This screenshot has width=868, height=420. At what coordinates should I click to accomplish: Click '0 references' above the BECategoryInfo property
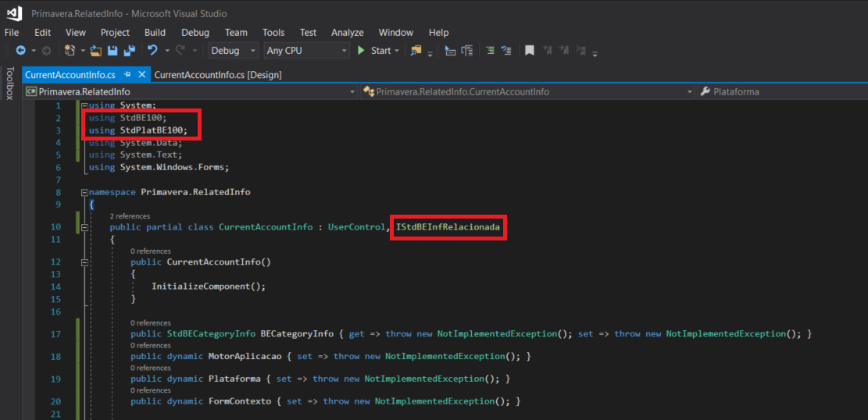pos(151,322)
